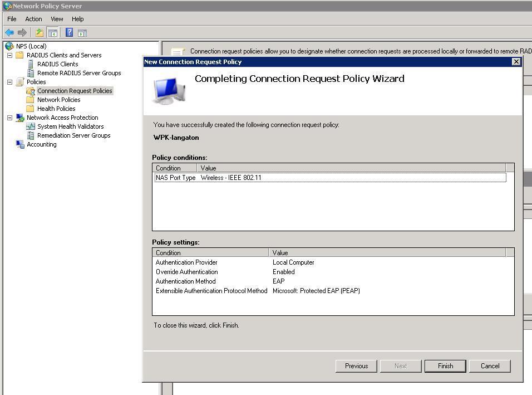Click the Remediation Server Groups icon
Image resolution: width=532 pixels, height=395 pixels.
31,135
